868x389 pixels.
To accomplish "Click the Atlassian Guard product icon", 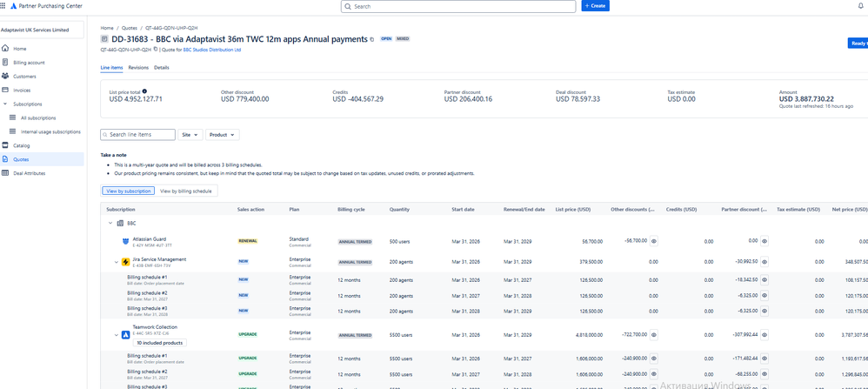I will 125,242.
